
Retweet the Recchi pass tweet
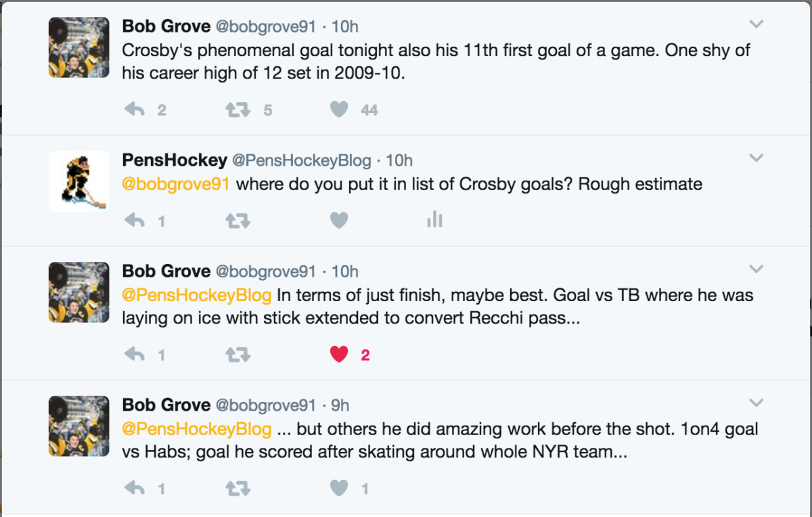point(238,354)
